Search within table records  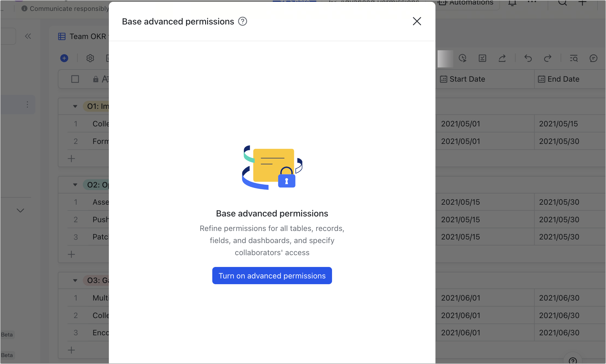coord(574,58)
